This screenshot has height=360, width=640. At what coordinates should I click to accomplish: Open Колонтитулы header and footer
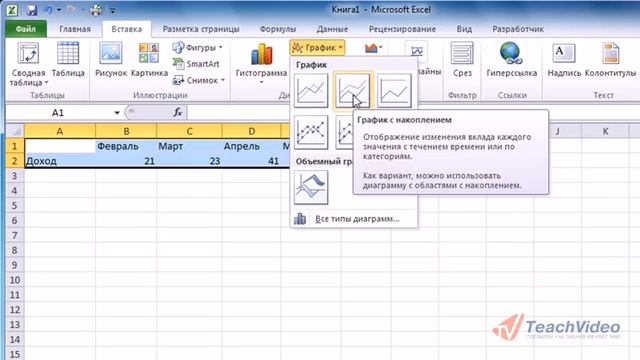[x=610, y=60]
